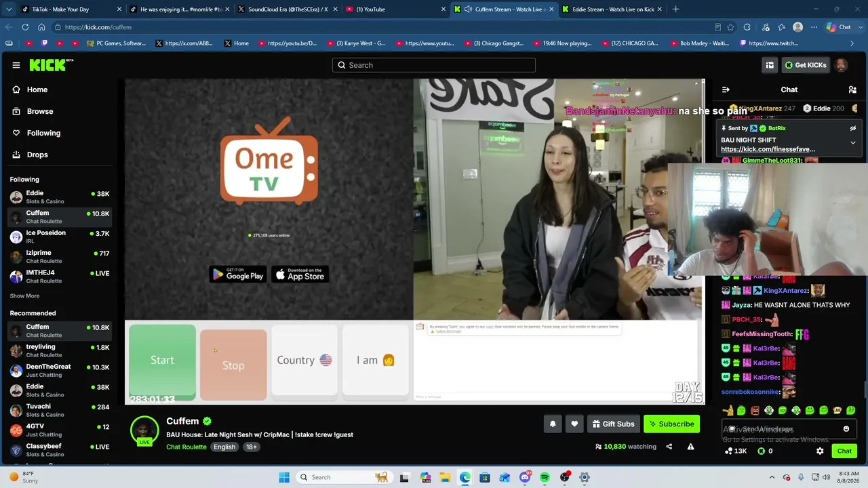Click the Chat Roulette category link
The image size is (868, 488).
(x=186, y=447)
